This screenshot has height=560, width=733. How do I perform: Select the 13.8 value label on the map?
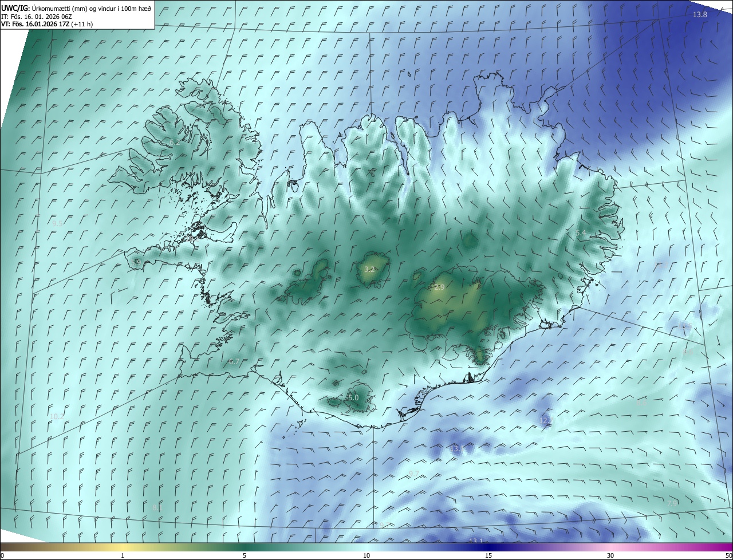[700, 14]
